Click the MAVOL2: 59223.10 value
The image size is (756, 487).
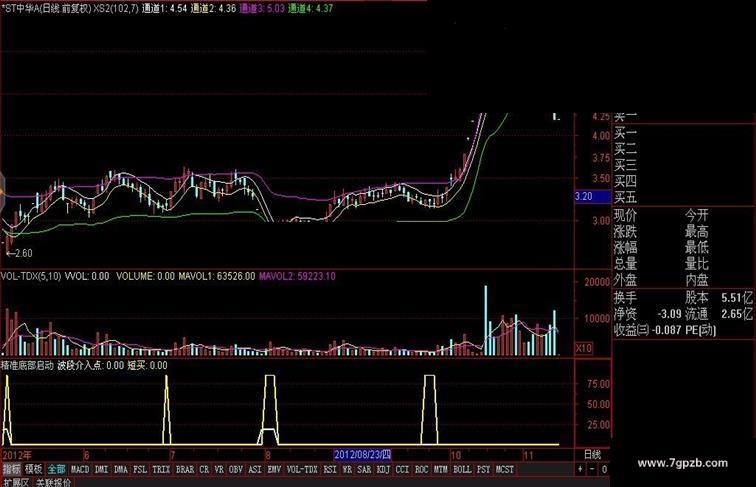click(x=297, y=276)
